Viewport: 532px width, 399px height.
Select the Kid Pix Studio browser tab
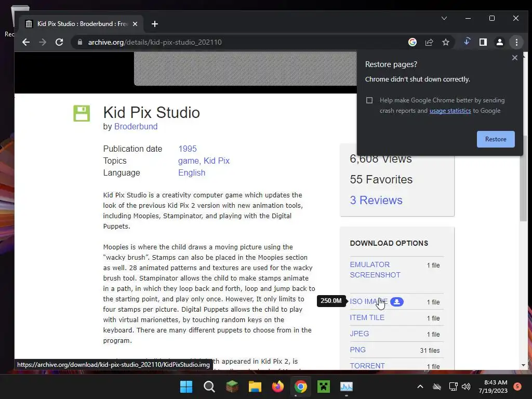(x=81, y=24)
